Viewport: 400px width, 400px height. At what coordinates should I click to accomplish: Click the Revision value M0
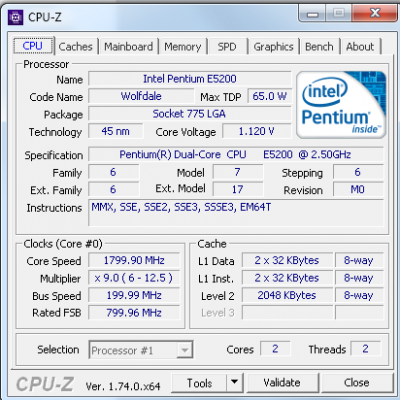(358, 190)
